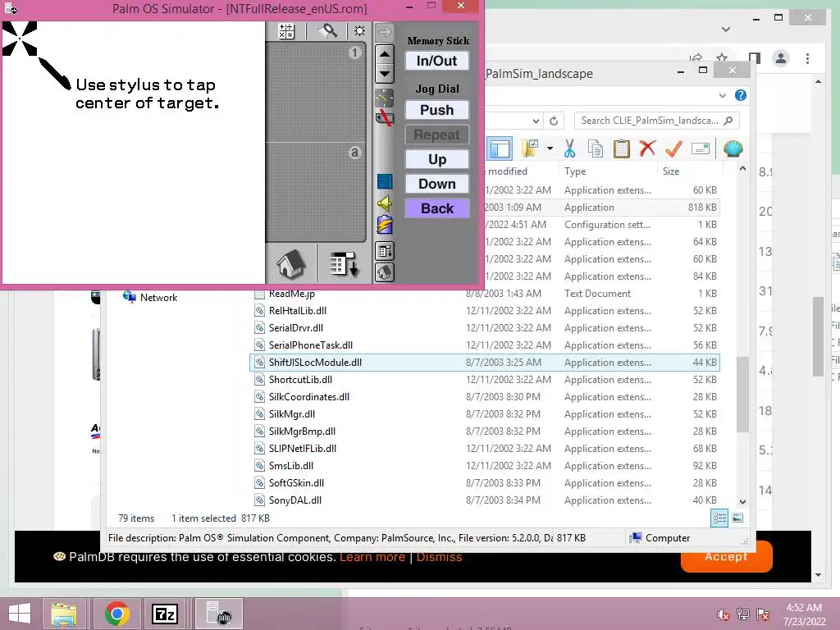Image resolution: width=840 pixels, height=630 pixels.
Task: Open Chrome profile avatar
Action: [781, 58]
